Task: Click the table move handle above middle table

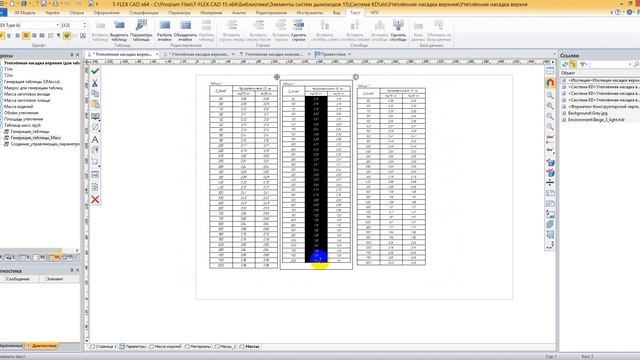Action: (277, 77)
